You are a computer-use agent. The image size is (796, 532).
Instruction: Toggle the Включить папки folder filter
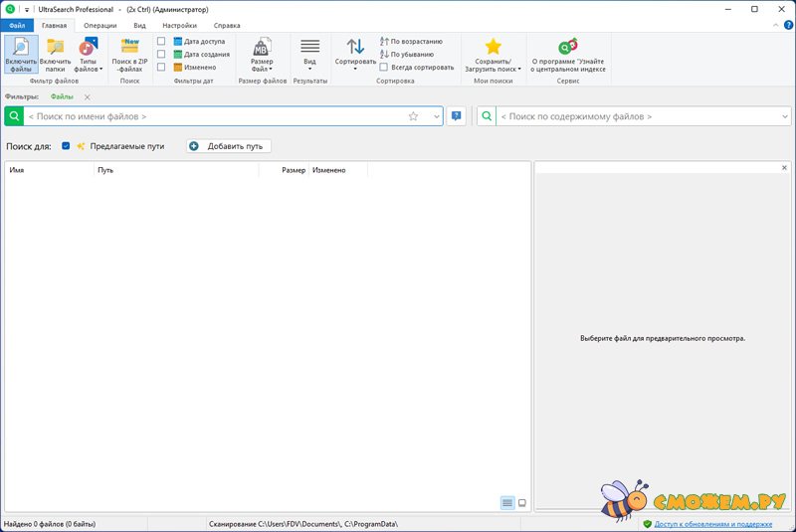55,48
